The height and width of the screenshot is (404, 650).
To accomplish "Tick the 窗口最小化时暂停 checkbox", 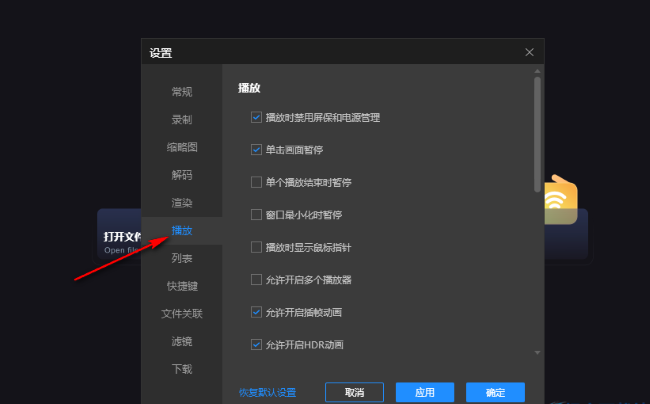I will [256, 214].
